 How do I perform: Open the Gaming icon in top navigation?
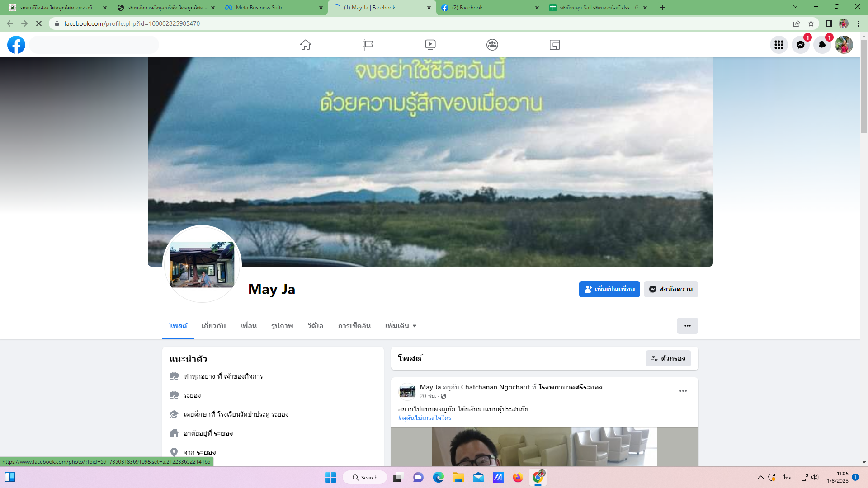555,45
